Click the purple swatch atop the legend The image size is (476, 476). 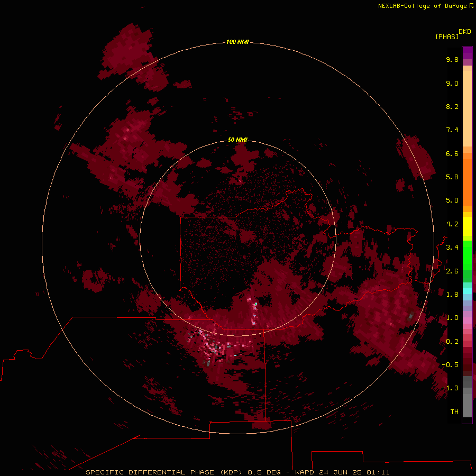click(467, 53)
